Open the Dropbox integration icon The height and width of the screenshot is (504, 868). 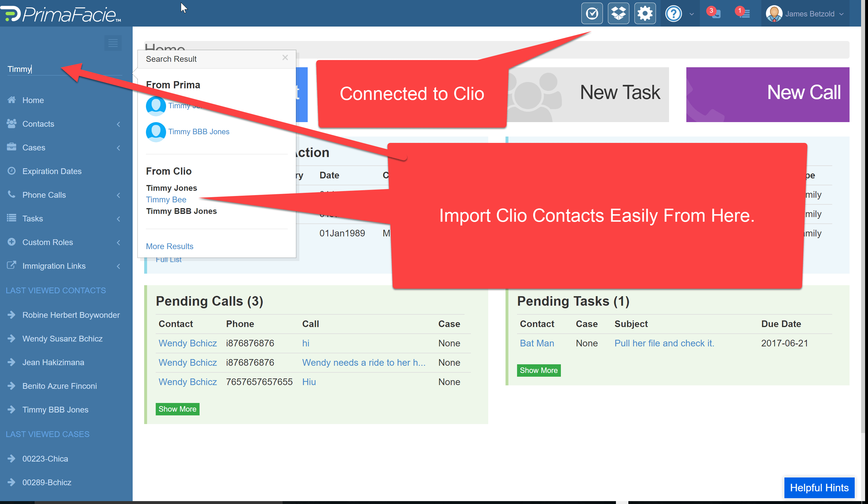[x=618, y=14]
